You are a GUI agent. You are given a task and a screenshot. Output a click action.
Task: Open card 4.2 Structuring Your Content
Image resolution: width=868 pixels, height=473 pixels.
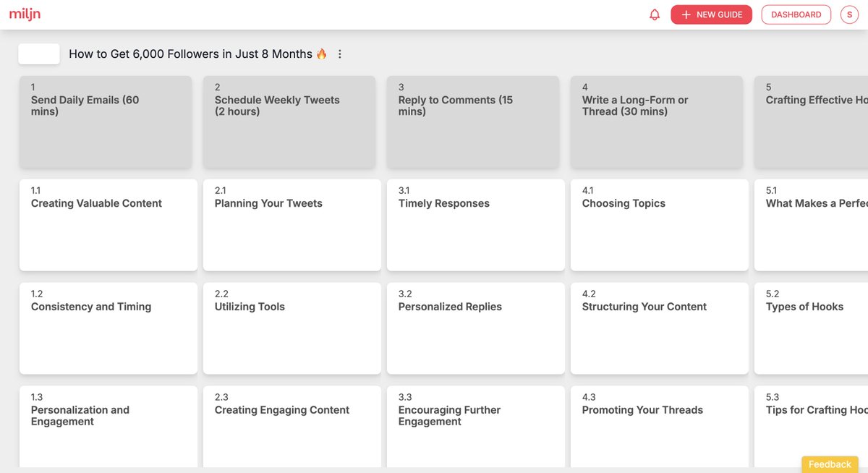click(x=660, y=328)
